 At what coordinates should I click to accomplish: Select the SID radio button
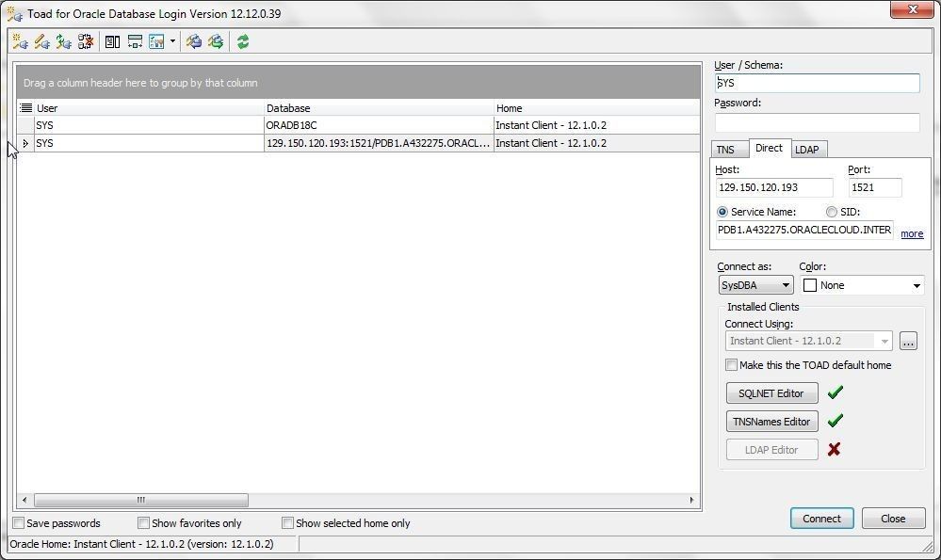(831, 212)
